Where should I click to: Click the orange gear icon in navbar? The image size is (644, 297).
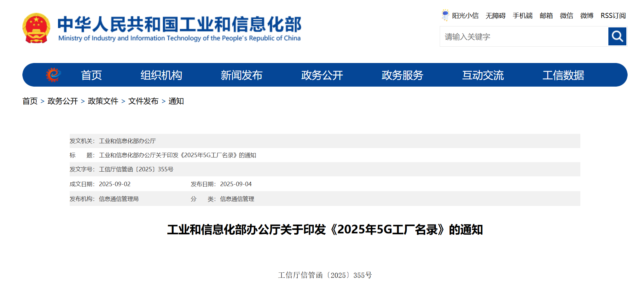click(x=53, y=75)
